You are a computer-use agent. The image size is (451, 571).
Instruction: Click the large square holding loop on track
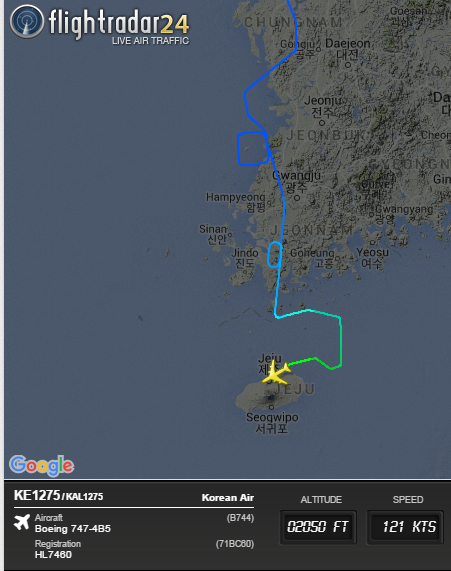[253, 148]
